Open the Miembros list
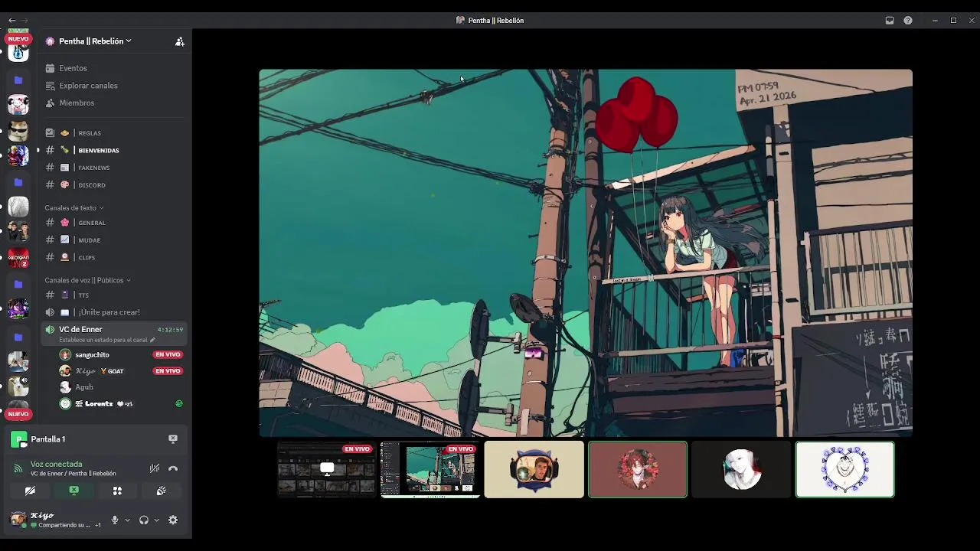The image size is (980, 551). click(x=113, y=103)
